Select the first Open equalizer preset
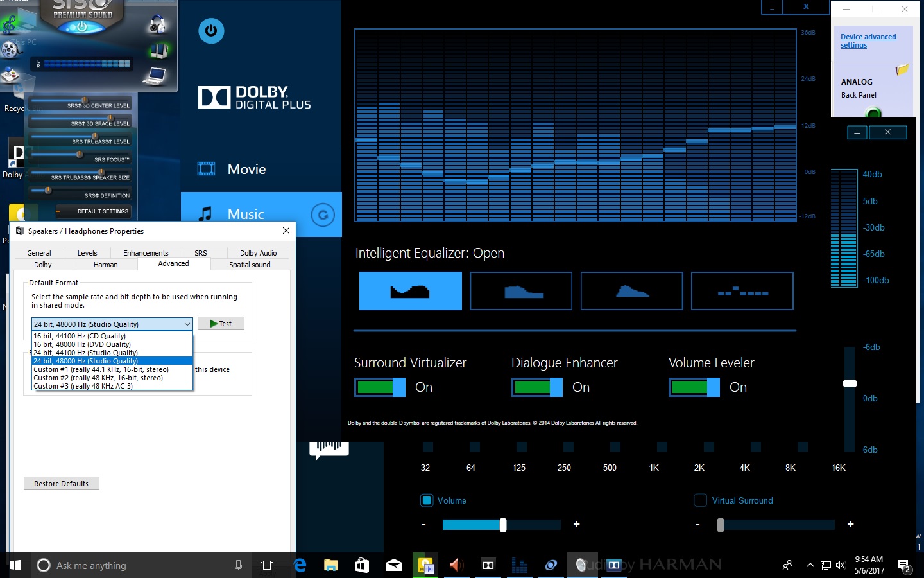Viewport: 924px width, 578px height. [410, 291]
